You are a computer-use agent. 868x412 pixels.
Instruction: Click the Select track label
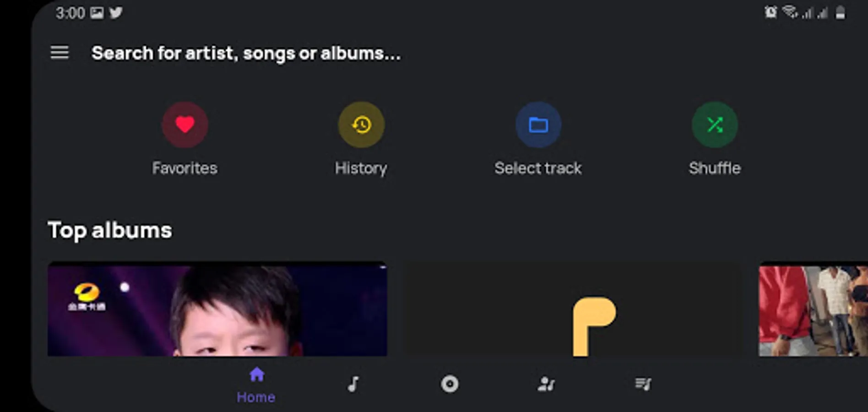tap(538, 168)
